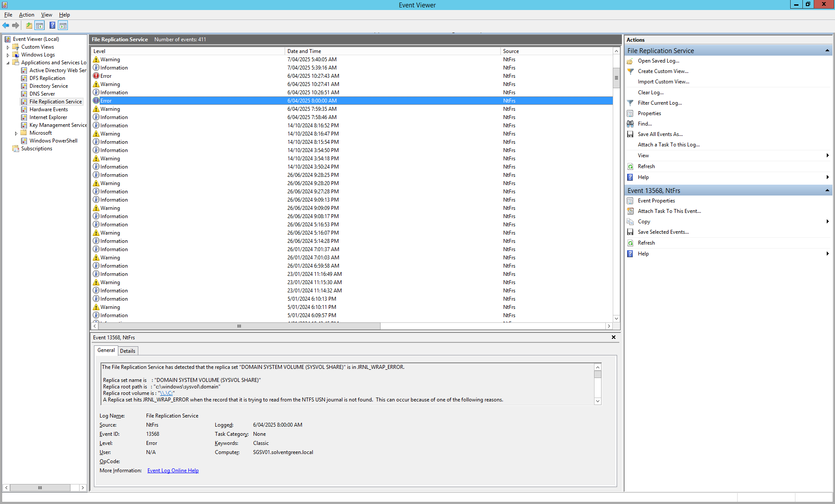Select DFS Replication log in tree
Screen dimensions: 835x504
tap(47, 78)
